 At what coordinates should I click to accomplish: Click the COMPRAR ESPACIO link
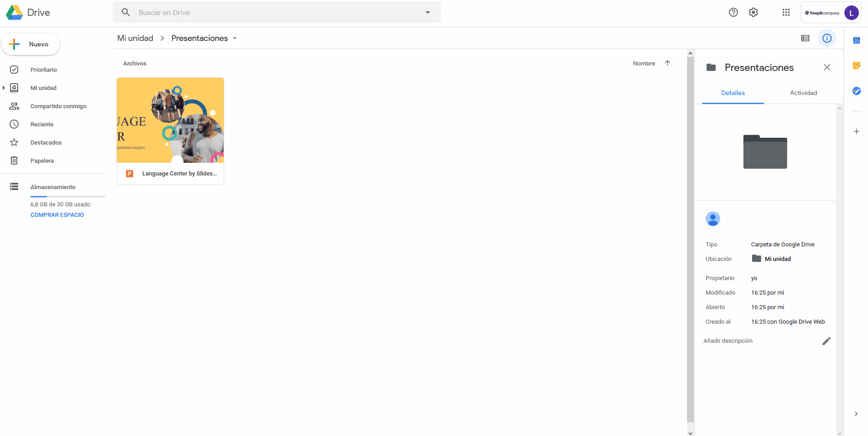[x=57, y=215]
